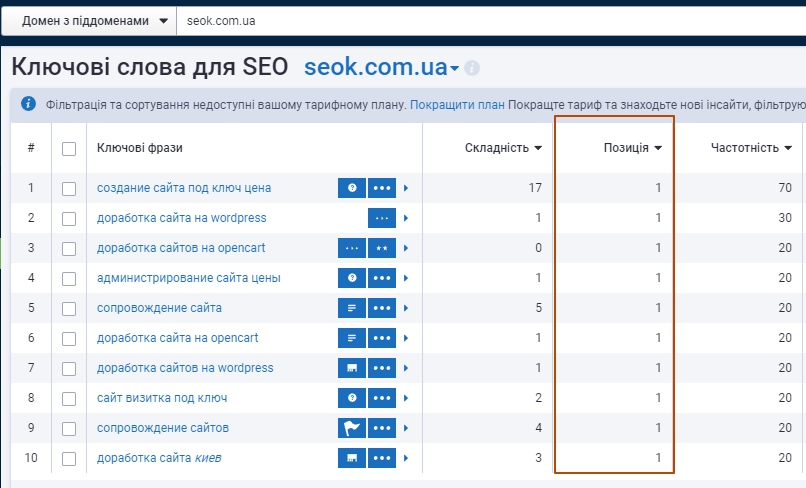The width and height of the screenshot is (806, 488).
Task: Check row сопровождение сайтов
Action: tap(69, 428)
